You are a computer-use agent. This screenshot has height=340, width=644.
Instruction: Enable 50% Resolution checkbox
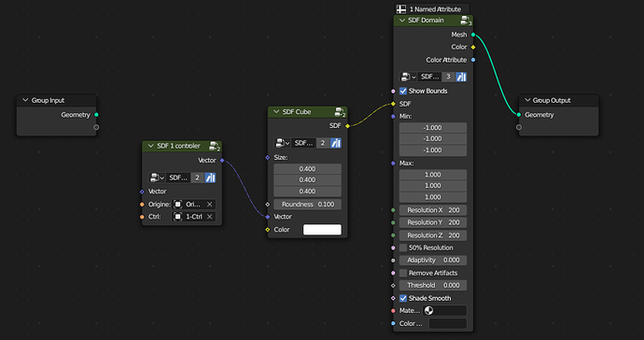coord(403,248)
